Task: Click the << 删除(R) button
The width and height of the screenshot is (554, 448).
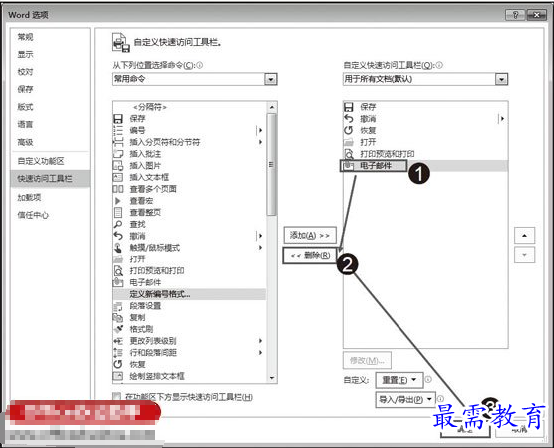Action: coord(310,255)
